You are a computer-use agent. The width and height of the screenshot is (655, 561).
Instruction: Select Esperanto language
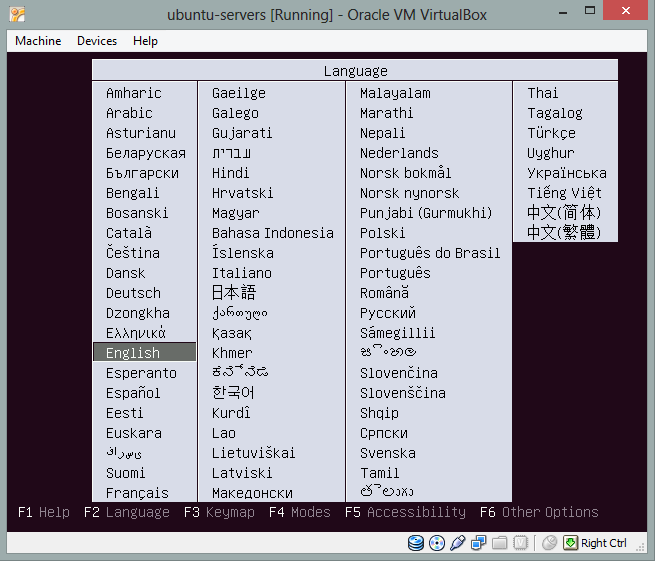point(141,373)
